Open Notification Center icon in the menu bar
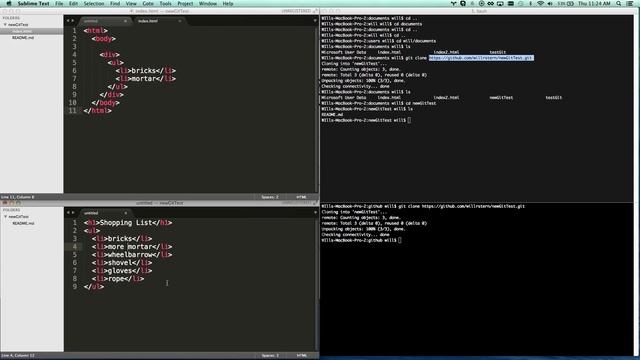The image size is (640, 360). coord(630,3)
